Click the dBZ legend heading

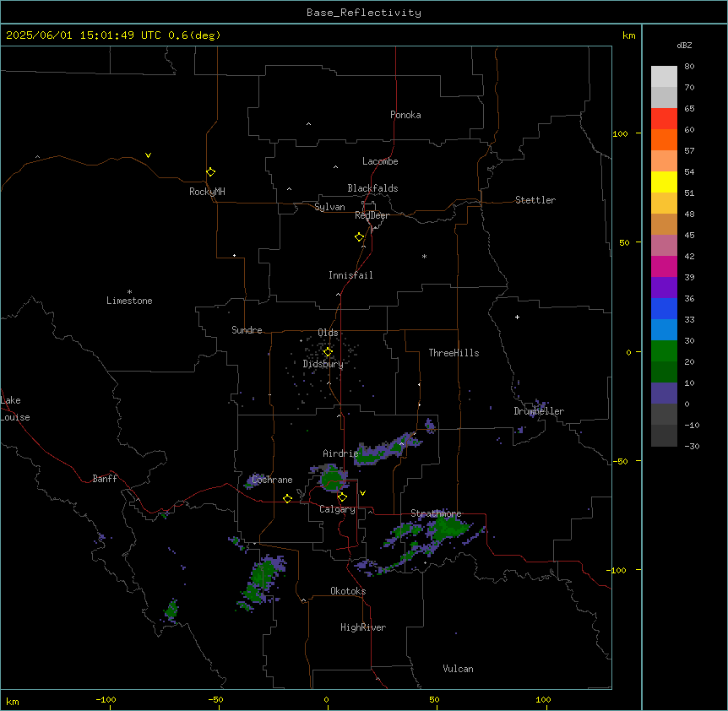(x=684, y=46)
